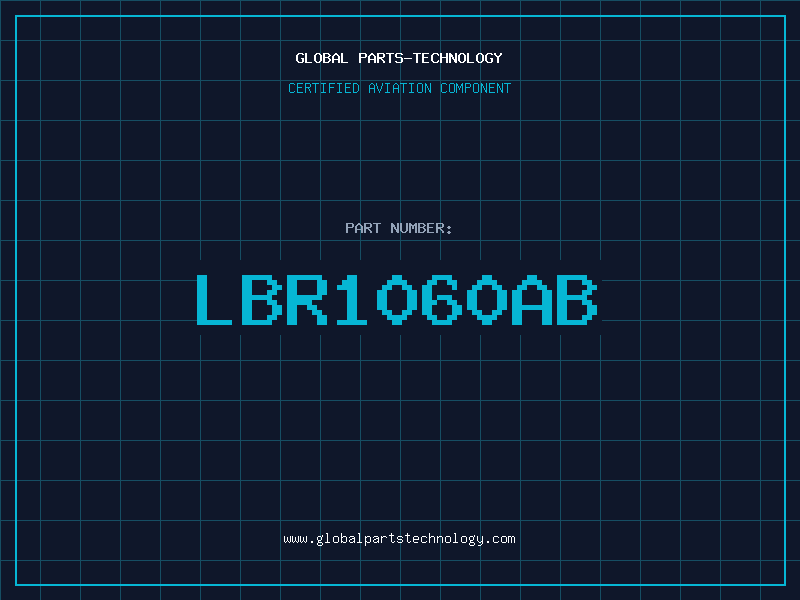This screenshot has height=600, width=800.
Task: Click the part number LBR1060AB
Action: click(x=397, y=300)
